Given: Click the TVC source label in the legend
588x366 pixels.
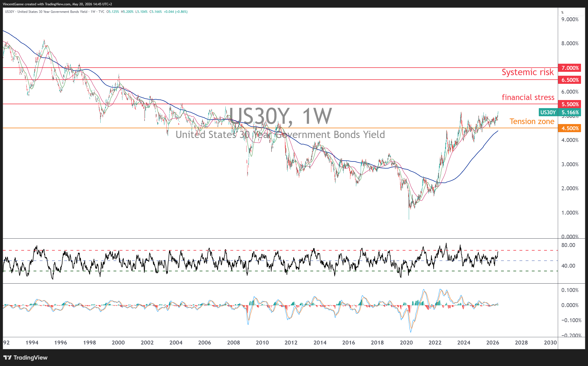Looking at the screenshot, I should [x=101, y=12].
